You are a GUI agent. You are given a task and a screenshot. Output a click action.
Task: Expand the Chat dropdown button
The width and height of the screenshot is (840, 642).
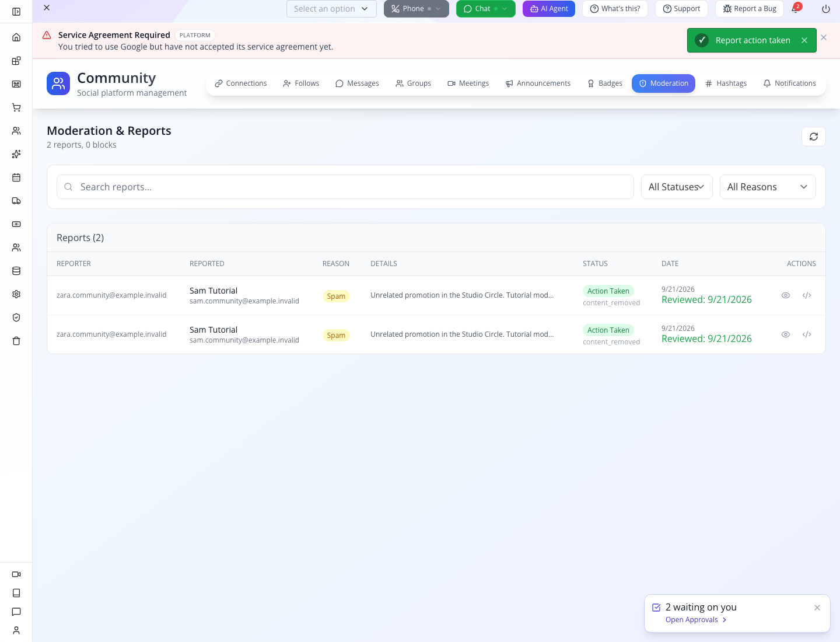click(486, 9)
